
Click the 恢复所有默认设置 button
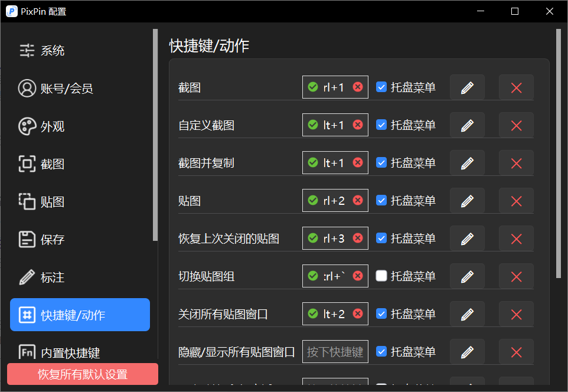click(83, 374)
